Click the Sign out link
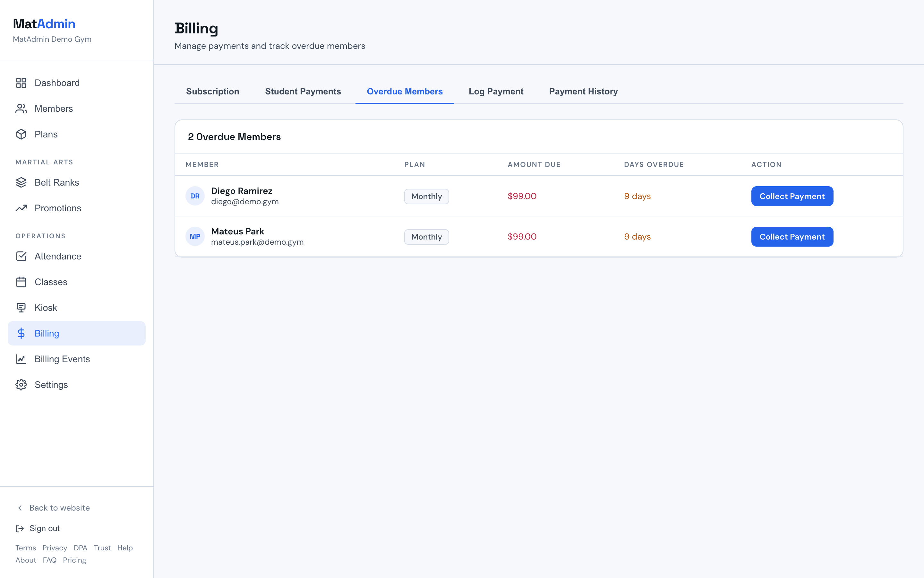Screen dimensions: 924x578 tap(38, 528)
